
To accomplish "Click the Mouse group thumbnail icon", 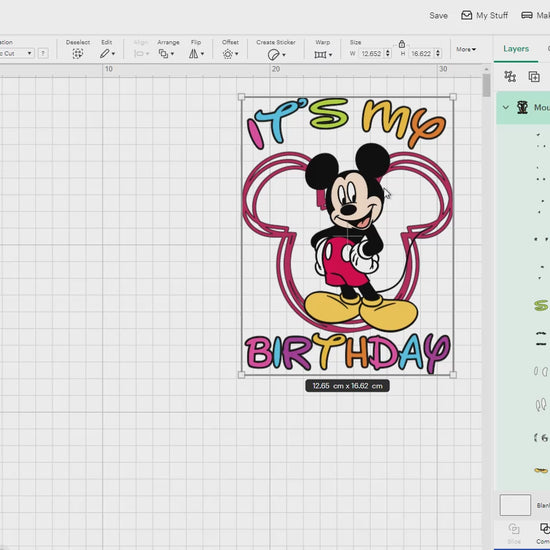I will pos(522,107).
